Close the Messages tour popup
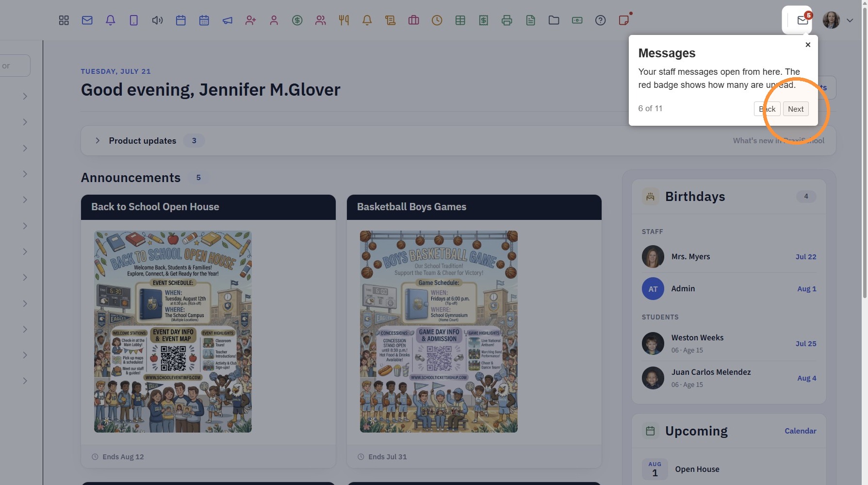 [808, 45]
